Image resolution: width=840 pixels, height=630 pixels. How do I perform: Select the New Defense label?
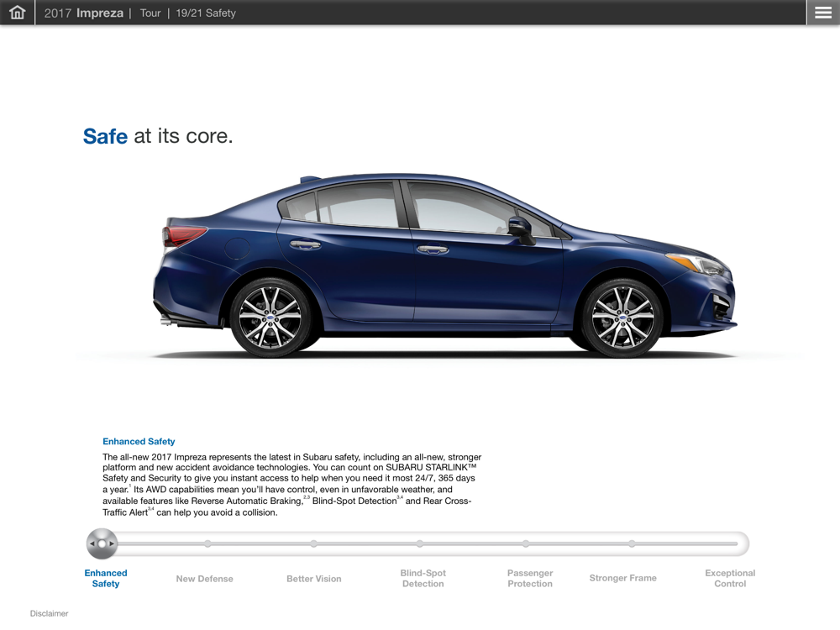205,579
